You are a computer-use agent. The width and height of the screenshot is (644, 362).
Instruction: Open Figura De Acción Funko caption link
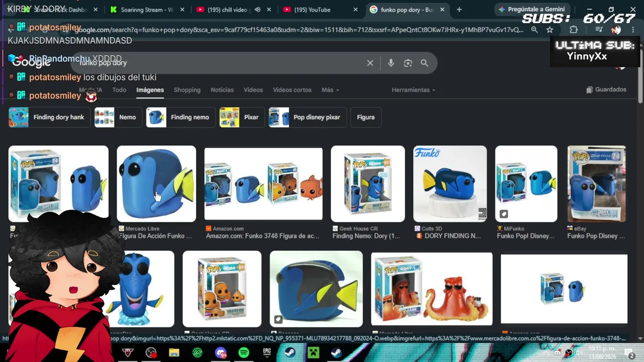(155, 236)
